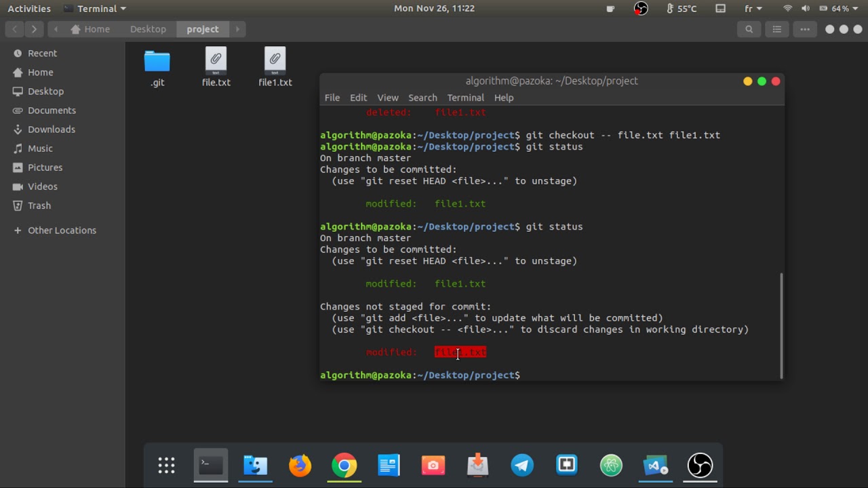868x488 pixels.
Task: Open the Help menu in the terminal
Action: (504, 98)
